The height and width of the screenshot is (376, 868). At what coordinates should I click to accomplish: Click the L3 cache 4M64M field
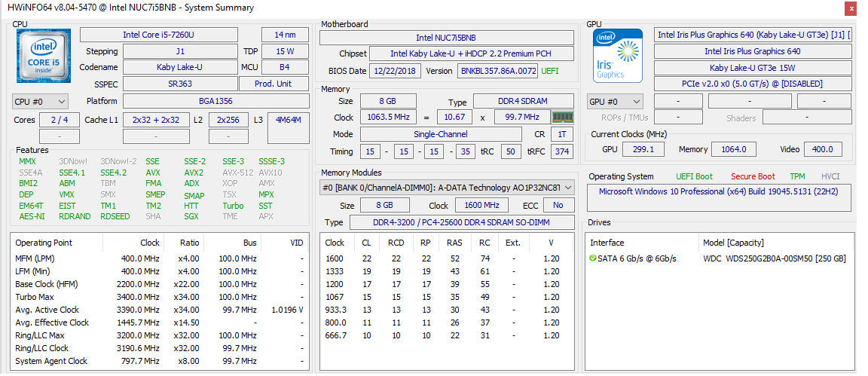(289, 128)
